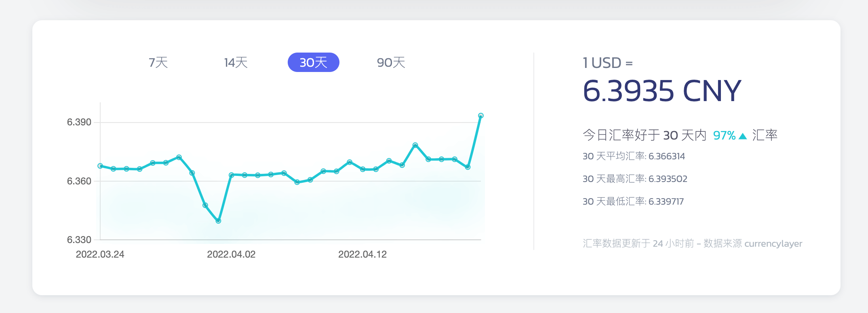
Task: Click the 30 天最高汇率 value line
Action: coord(635,179)
